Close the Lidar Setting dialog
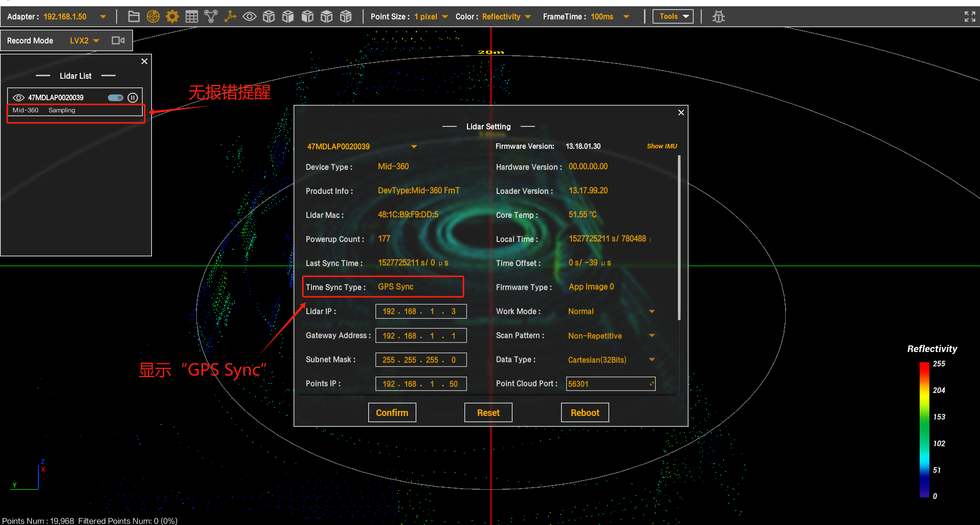 681,113
